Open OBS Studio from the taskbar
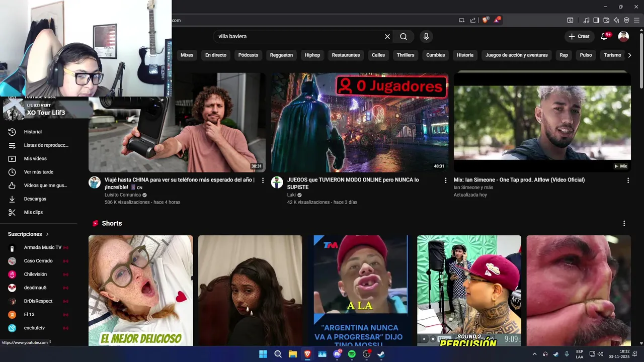This screenshot has height=362, width=644. point(367,354)
